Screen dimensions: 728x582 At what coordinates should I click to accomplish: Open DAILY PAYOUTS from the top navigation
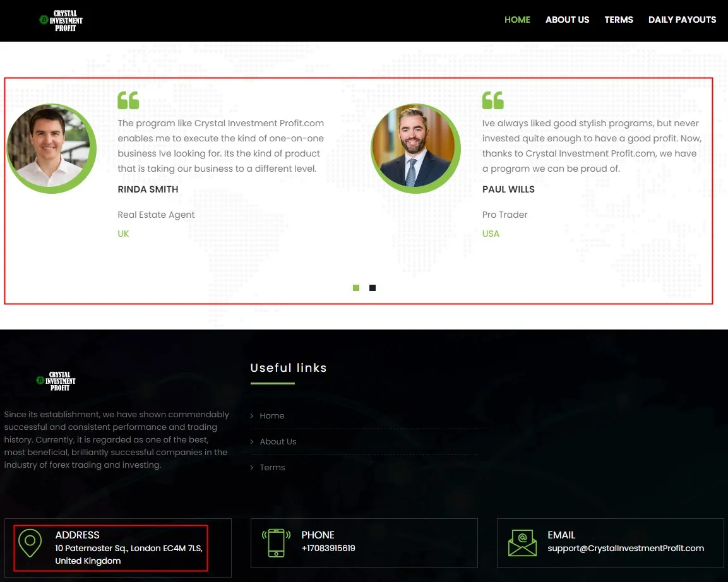(682, 20)
